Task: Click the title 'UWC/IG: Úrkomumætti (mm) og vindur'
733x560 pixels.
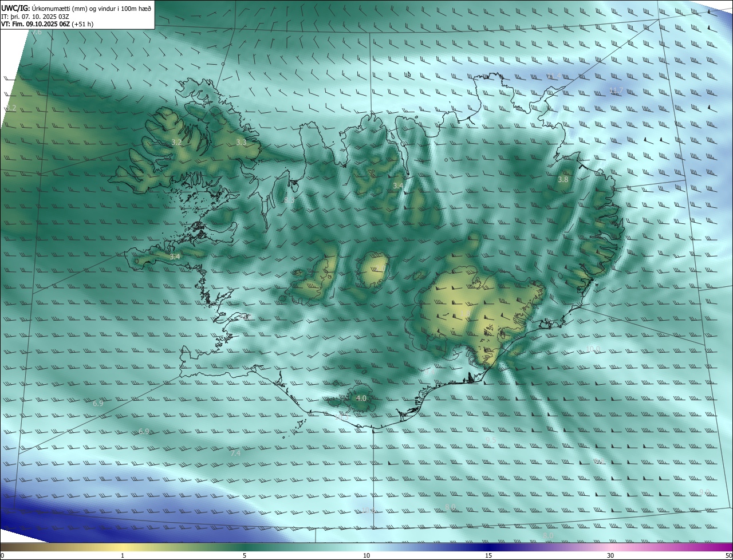Action: click(76, 8)
